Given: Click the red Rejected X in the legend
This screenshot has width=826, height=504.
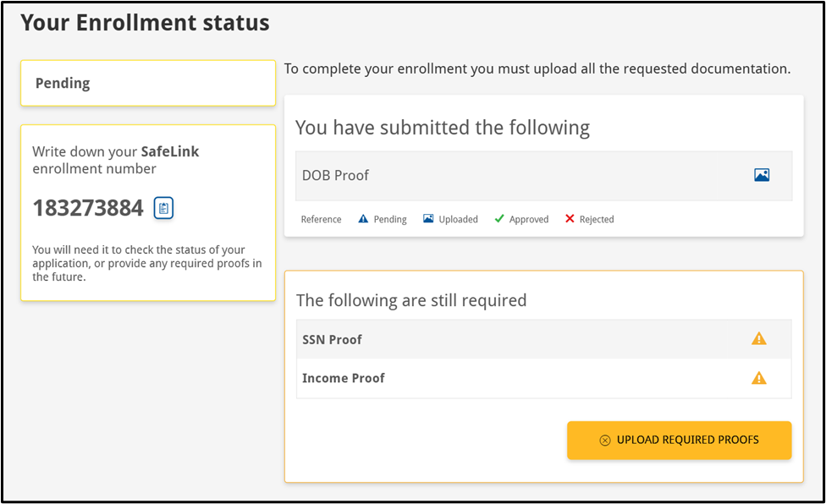Looking at the screenshot, I should tap(570, 219).
